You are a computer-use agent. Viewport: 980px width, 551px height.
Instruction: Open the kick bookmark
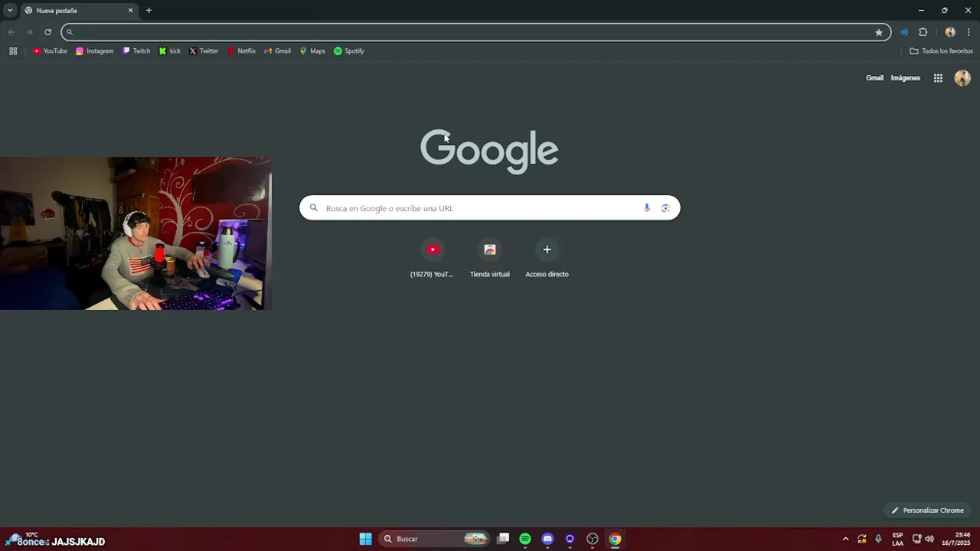point(170,51)
